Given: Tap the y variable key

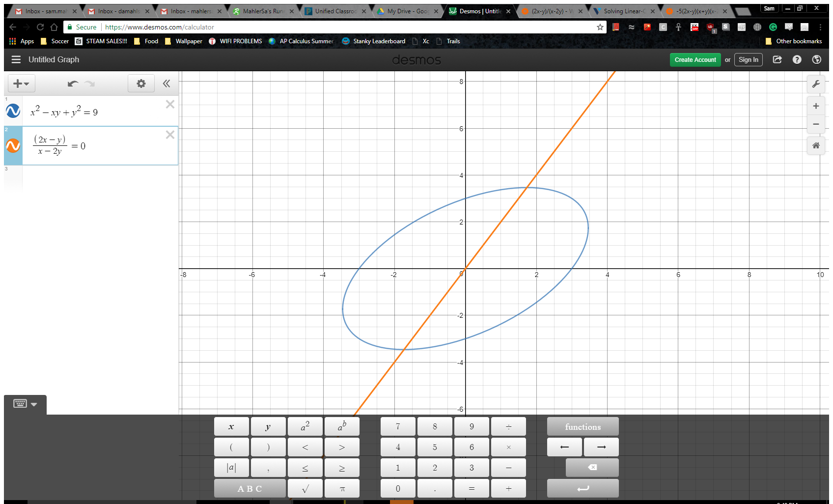Looking at the screenshot, I should coord(268,427).
